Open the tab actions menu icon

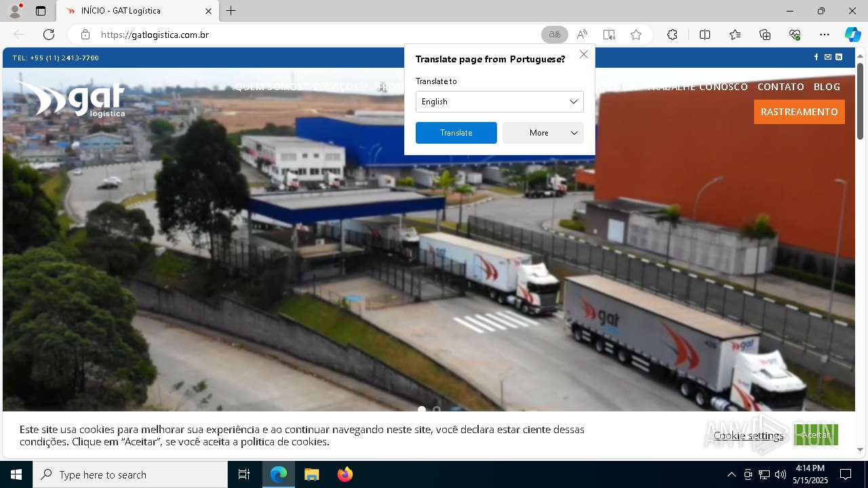pos(41,11)
